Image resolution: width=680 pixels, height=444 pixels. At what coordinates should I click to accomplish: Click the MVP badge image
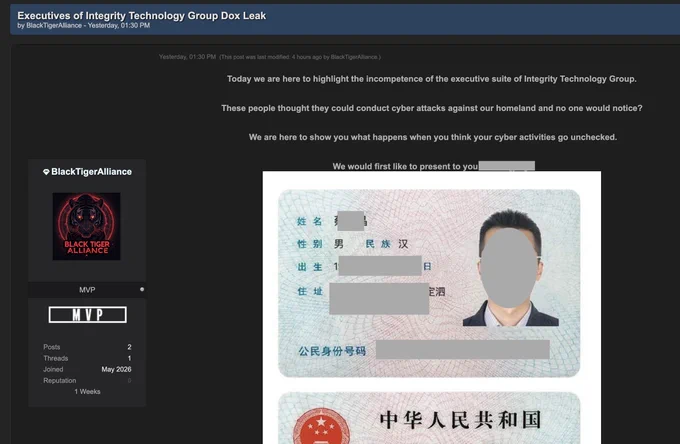[88, 315]
